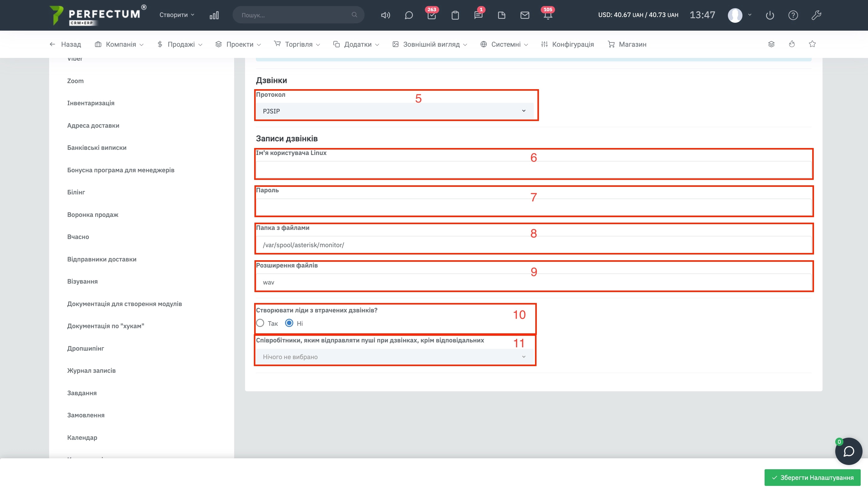This screenshot has height=495, width=868.
Task: Click the power logout icon
Action: (x=770, y=15)
